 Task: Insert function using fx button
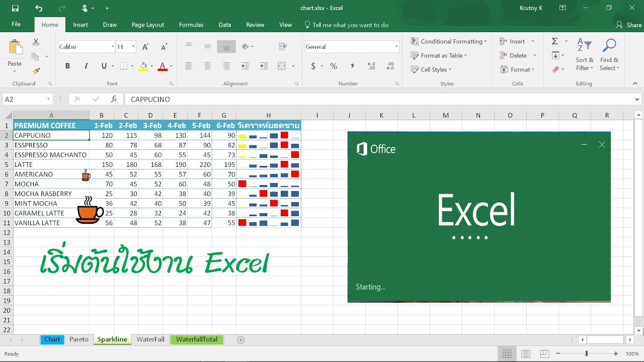pos(114,99)
